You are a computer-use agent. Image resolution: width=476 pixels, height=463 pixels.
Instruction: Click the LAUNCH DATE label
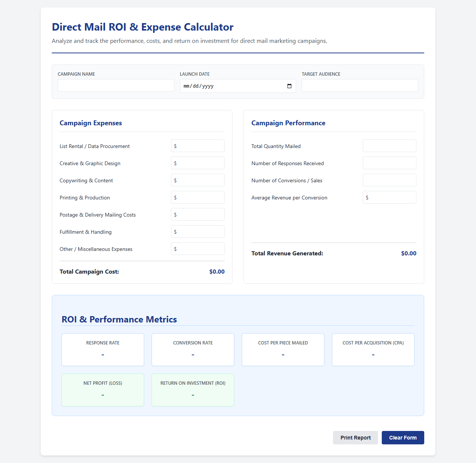click(195, 74)
